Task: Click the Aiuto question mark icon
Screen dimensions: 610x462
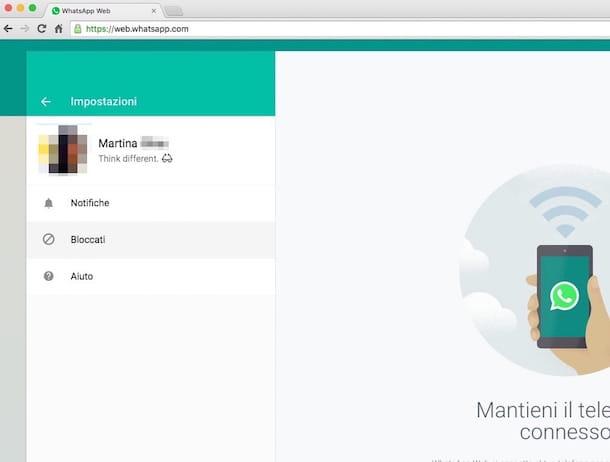Action: (49, 276)
